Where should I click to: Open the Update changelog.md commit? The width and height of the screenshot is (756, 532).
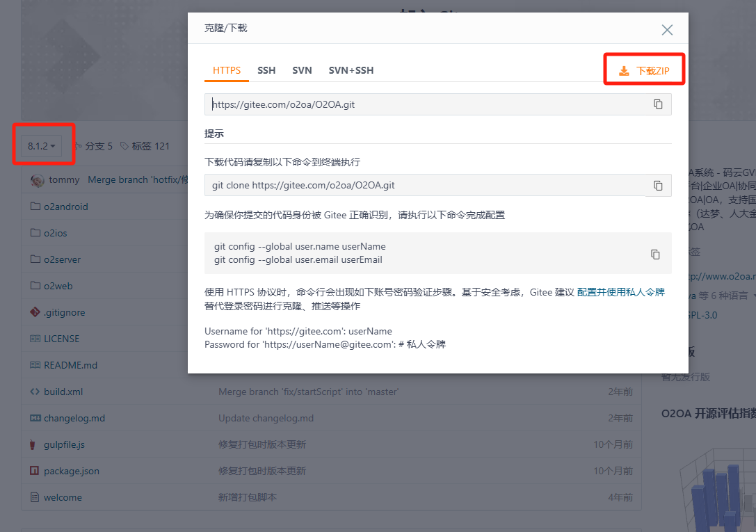266,418
